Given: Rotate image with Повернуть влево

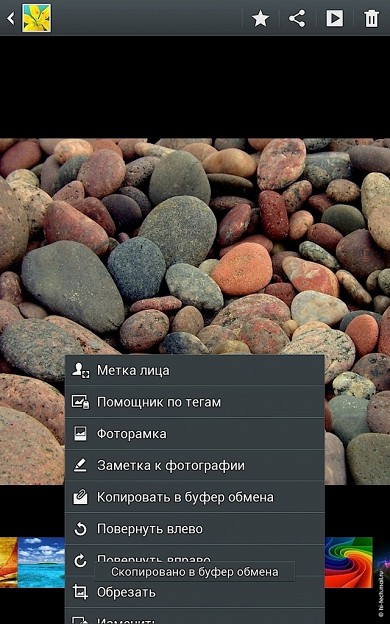Looking at the screenshot, I should tap(195, 529).
